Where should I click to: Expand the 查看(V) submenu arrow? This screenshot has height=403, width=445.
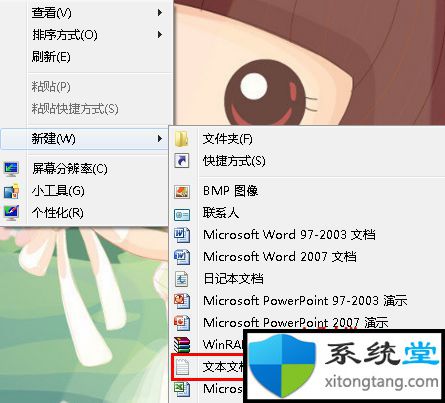pos(160,13)
